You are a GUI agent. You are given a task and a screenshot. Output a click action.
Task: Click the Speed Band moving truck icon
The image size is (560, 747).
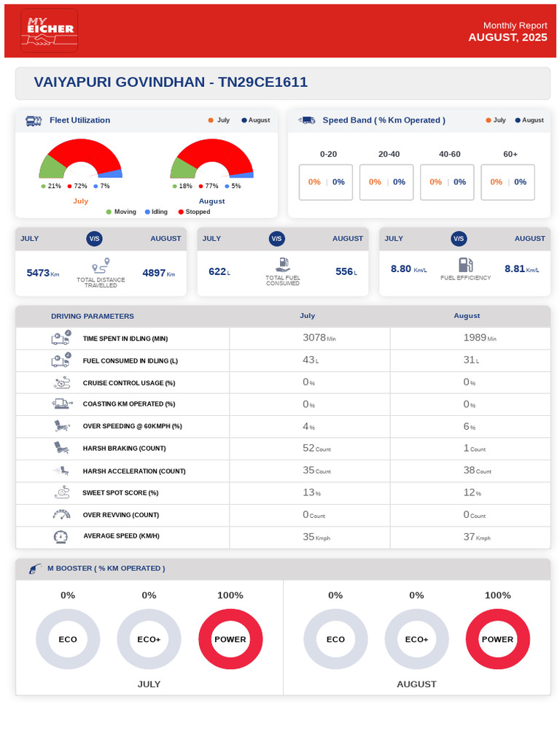(x=307, y=120)
